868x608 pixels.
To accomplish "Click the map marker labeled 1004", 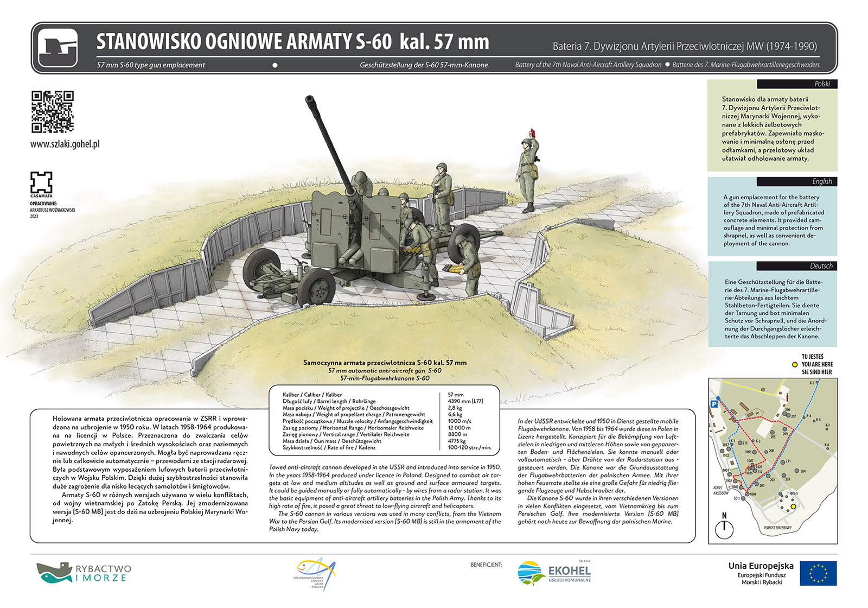I will click(747, 494).
